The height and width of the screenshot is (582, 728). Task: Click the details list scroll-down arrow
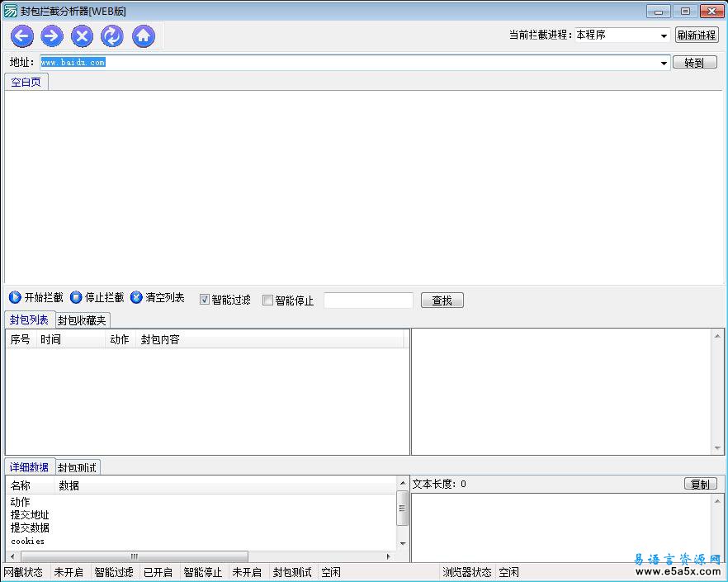[403, 543]
